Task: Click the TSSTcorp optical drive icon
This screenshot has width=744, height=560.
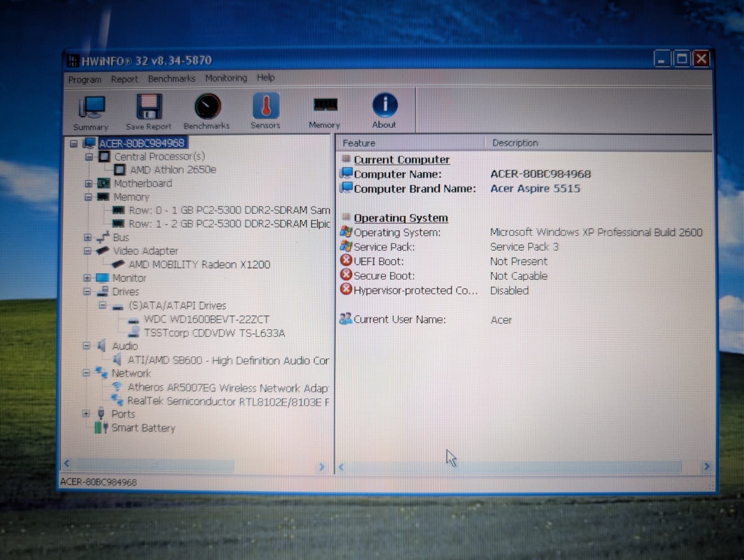Action: [x=134, y=332]
